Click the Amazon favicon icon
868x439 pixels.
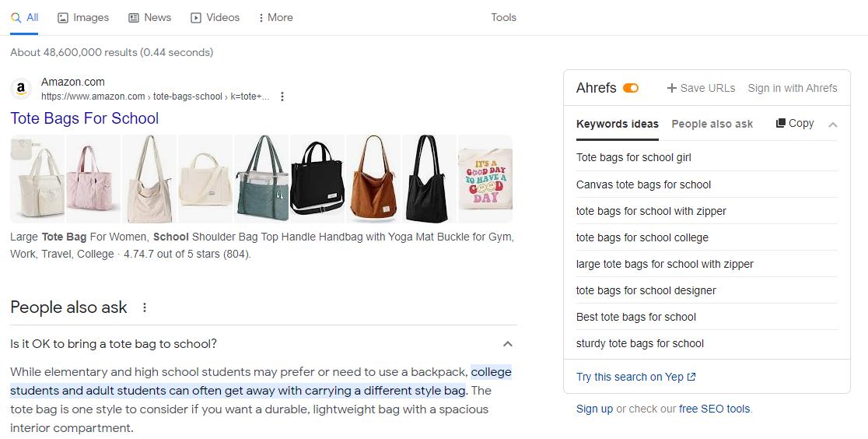21,89
